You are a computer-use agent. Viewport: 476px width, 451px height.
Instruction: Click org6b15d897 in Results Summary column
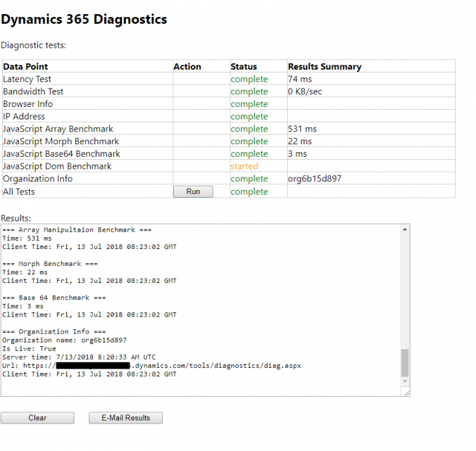[315, 179]
